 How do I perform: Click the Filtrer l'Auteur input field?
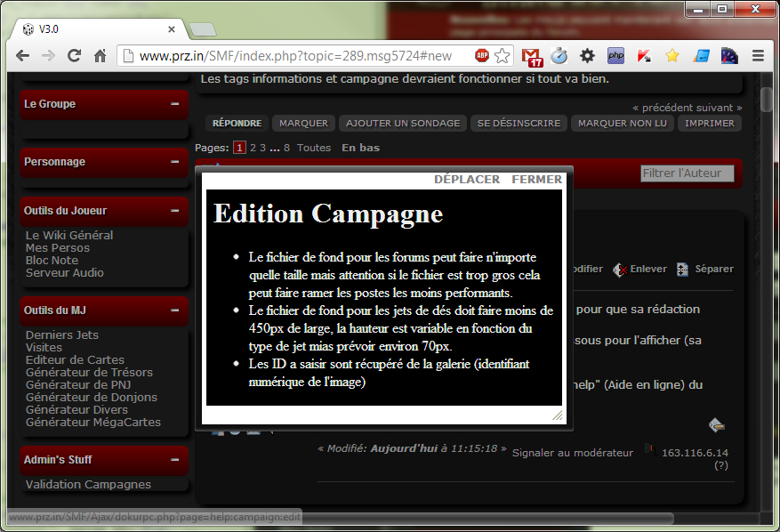click(x=687, y=173)
